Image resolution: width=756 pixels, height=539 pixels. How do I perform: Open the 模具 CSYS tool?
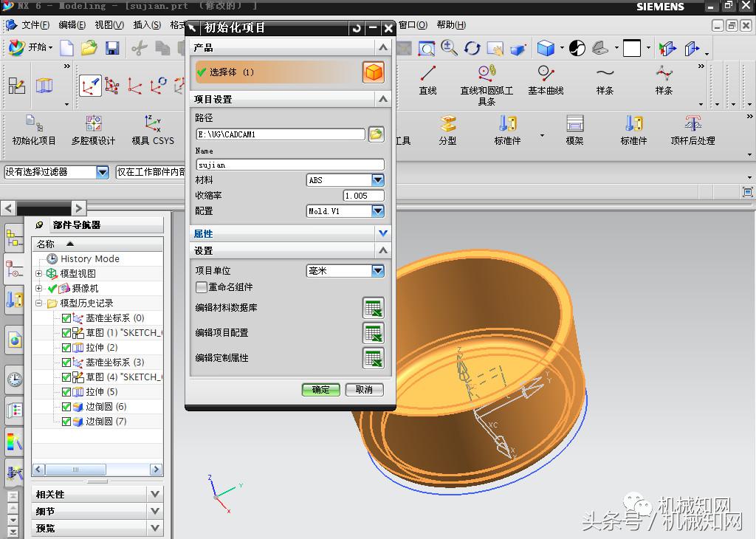pyautogui.click(x=151, y=122)
